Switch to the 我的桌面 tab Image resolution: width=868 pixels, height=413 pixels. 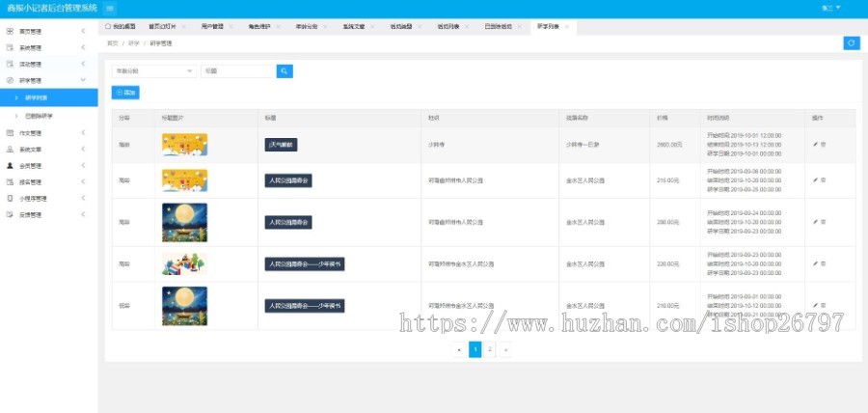click(121, 27)
